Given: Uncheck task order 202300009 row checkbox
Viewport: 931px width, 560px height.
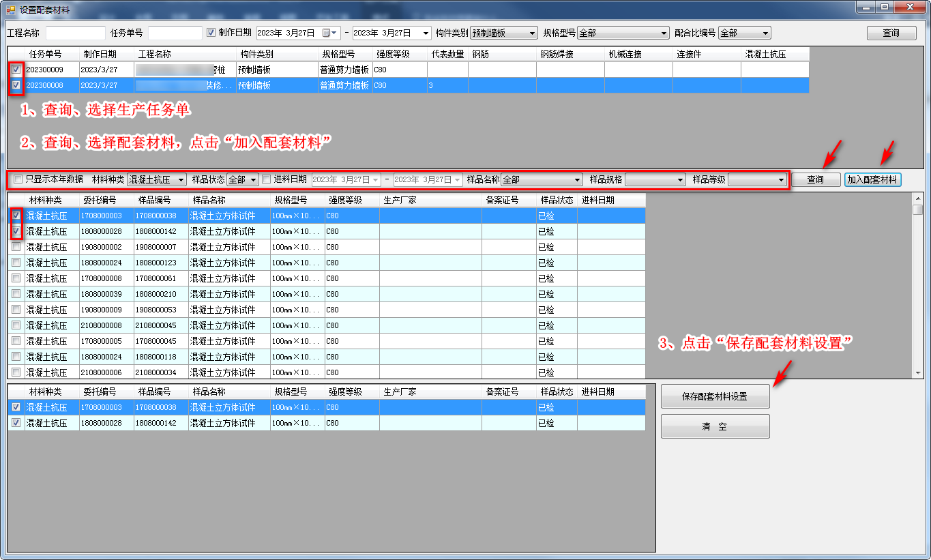Looking at the screenshot, I should 16,70.
